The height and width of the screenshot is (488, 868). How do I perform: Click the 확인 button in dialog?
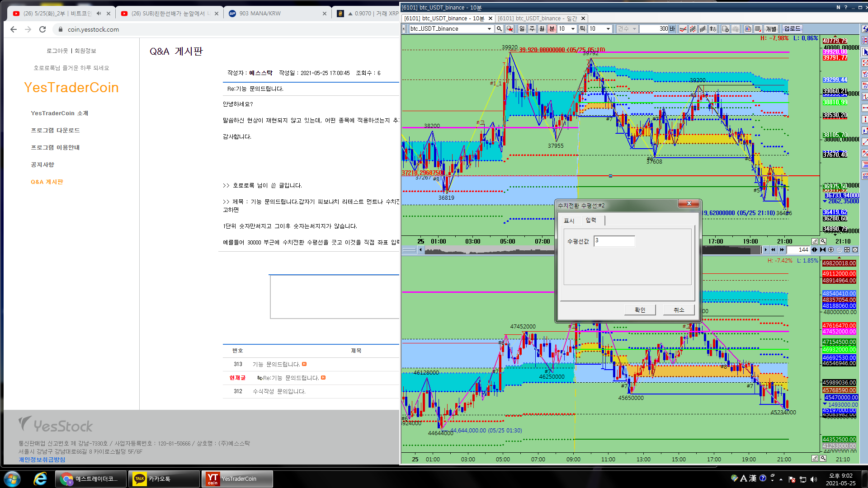pyautogui.click(x=640, y=310)
